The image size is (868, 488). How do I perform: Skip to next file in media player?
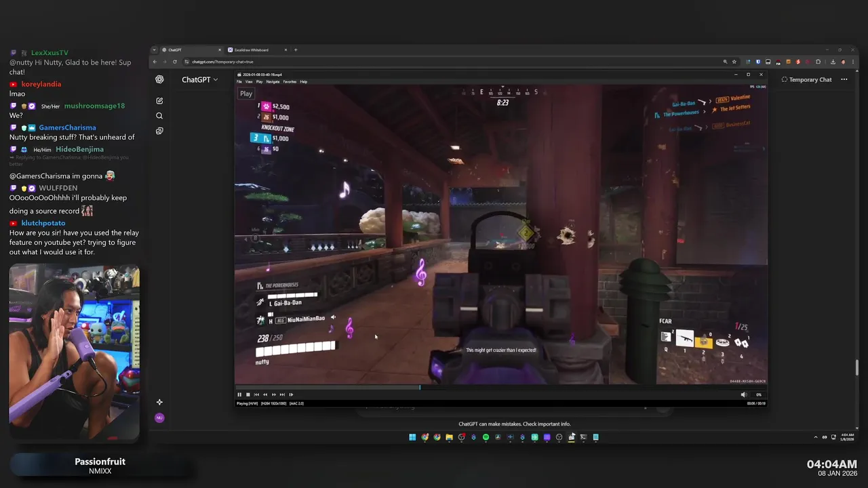pyautogui.click(x=282, y=394)
